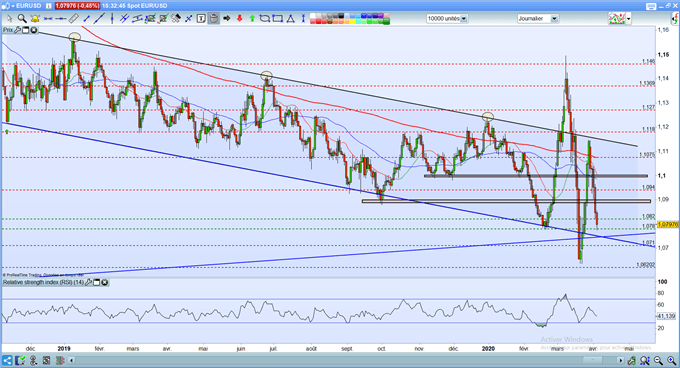Insert a black right arrow marker
This screenshot has height=368, width=680.
pyautogui.click(x=227, y=19)
